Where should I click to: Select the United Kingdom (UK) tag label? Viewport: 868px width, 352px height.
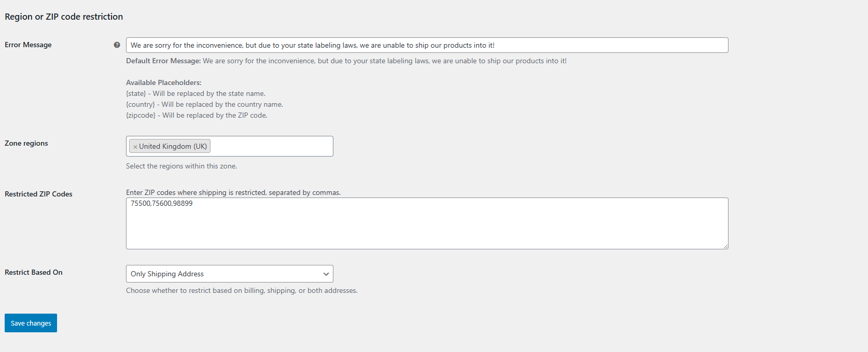(x=173, y=147)
